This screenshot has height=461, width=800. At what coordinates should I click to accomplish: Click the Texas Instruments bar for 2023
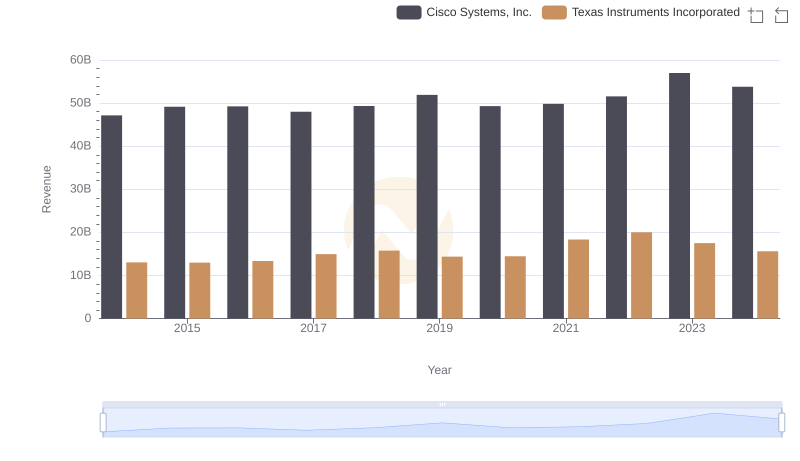click(705, 281)
